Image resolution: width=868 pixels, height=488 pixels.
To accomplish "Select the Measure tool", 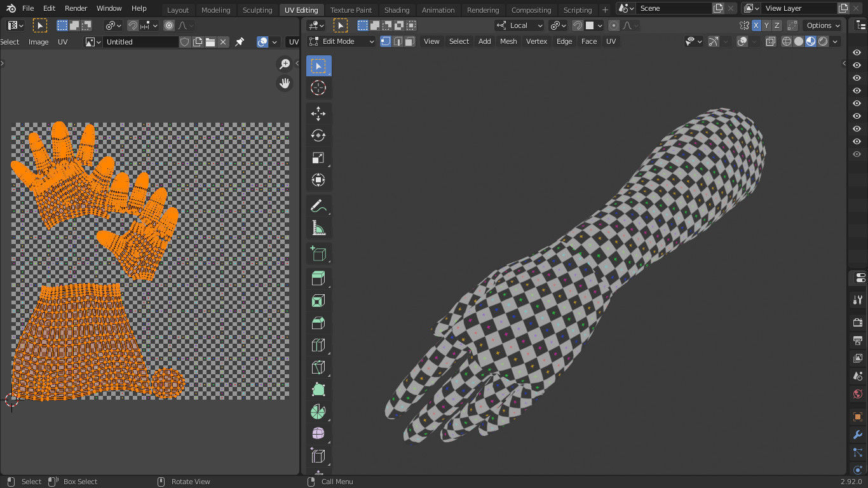I will (318, 227).
